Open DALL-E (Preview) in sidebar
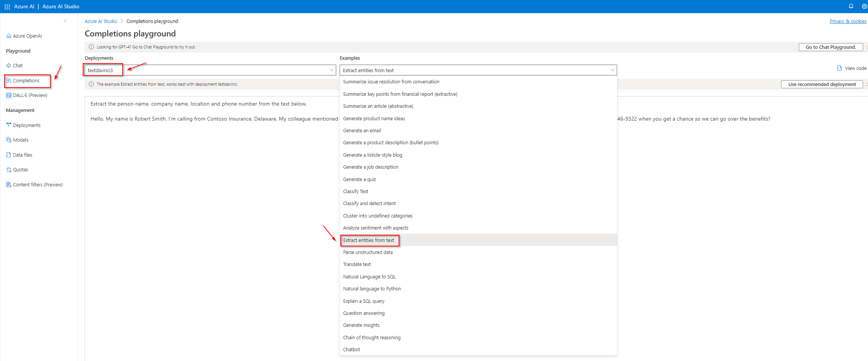Viewport: 868px width, 361px height. [x=30, y=95]
